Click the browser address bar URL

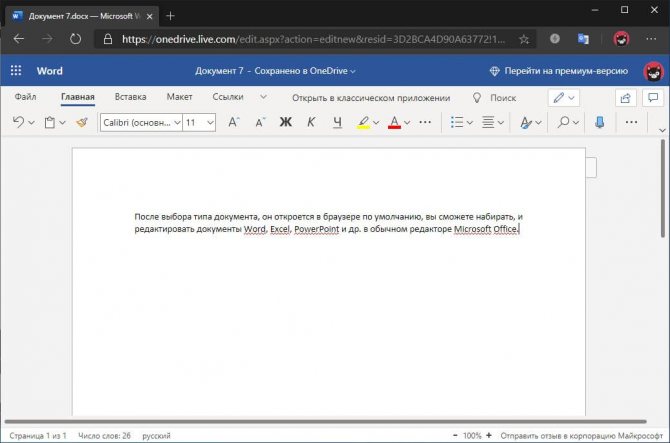pyautogui.click(x=313, y=39)
